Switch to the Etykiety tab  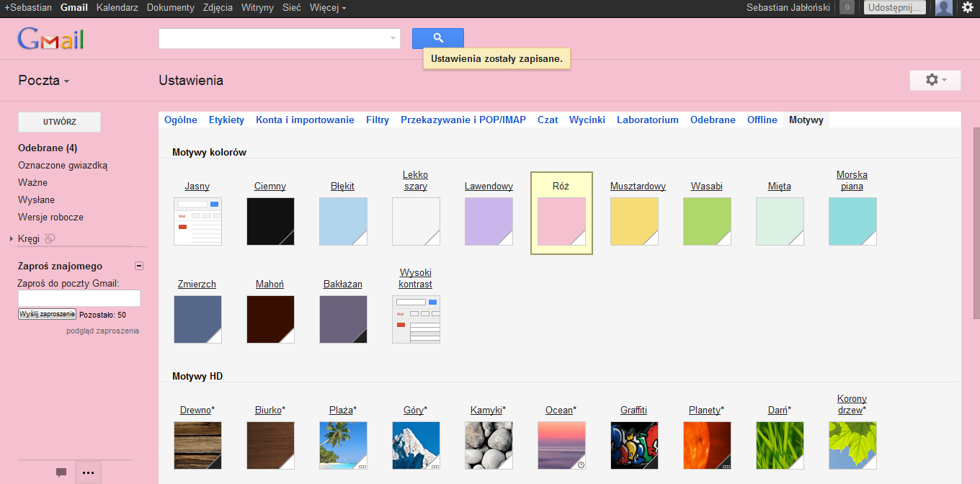[226, 120]
